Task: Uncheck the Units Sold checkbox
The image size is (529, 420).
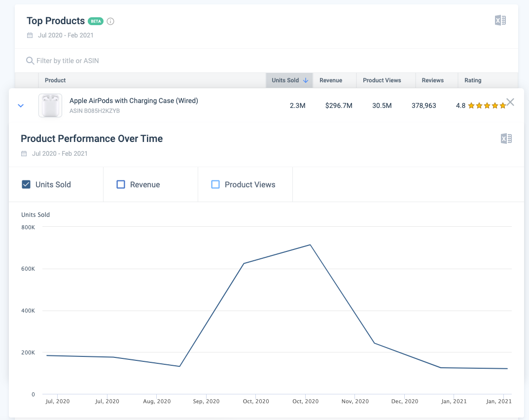Action: [26, 184]
